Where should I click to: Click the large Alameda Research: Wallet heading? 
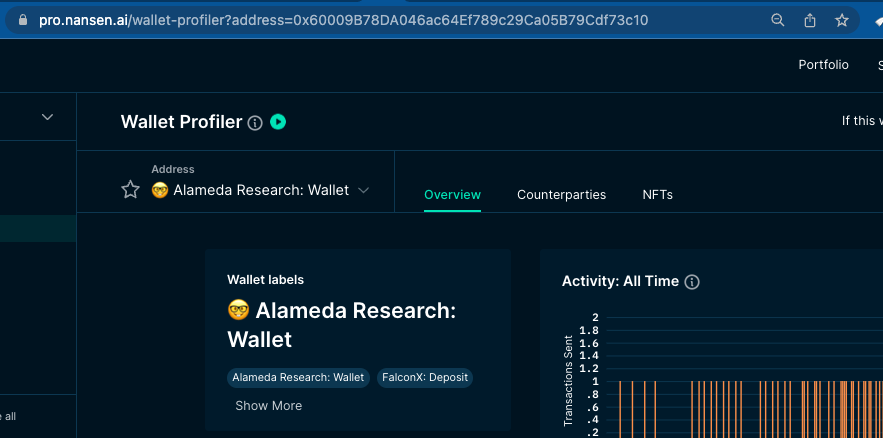pyautogui.click(x=342, y=325)
